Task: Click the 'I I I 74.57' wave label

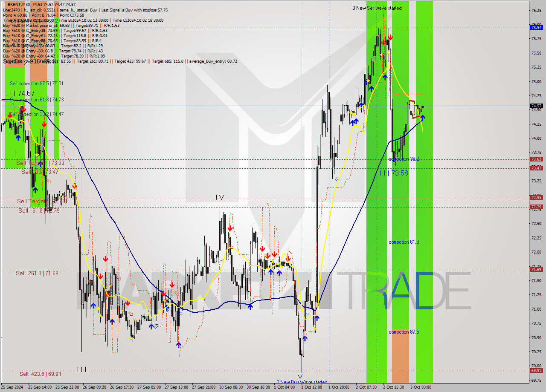Action: 20,93
